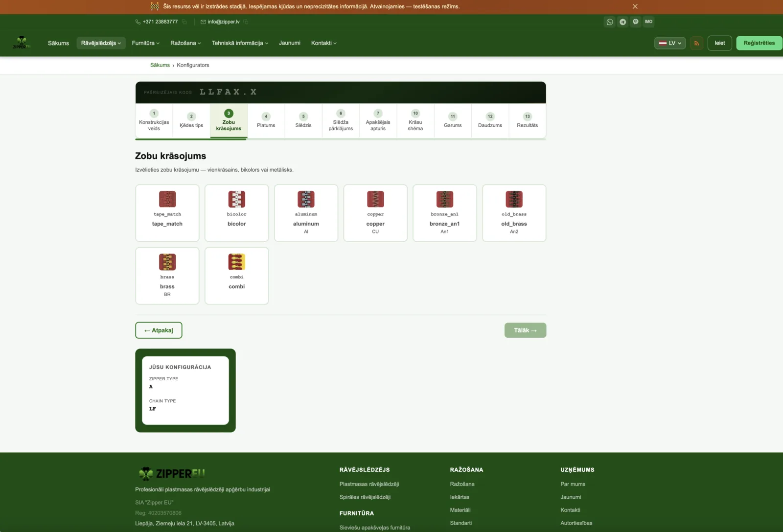Viewport: 783px width, 532px height.
Task: Click the Reģistrēties button
Action: coord(759,43)
